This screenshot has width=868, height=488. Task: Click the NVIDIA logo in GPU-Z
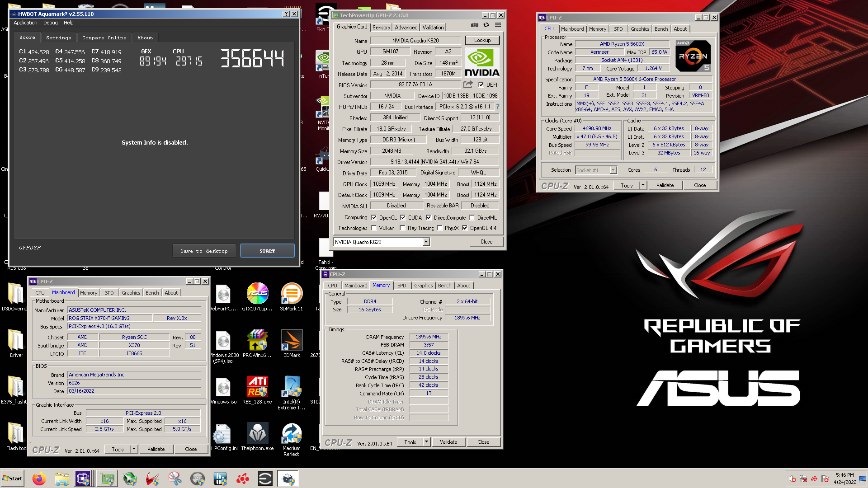(x=482, y=63)
